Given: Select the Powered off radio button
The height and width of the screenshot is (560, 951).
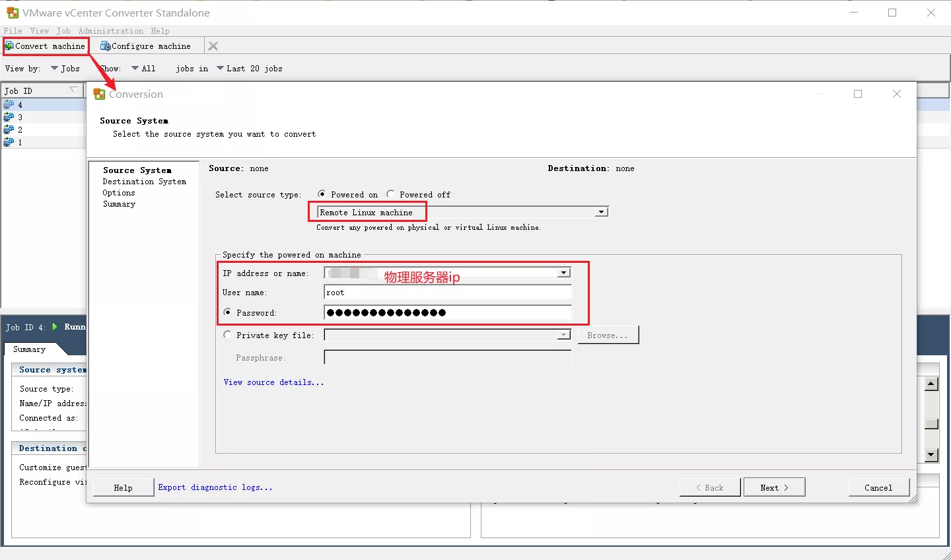Looking at the screenshot, I should [390, 194].
